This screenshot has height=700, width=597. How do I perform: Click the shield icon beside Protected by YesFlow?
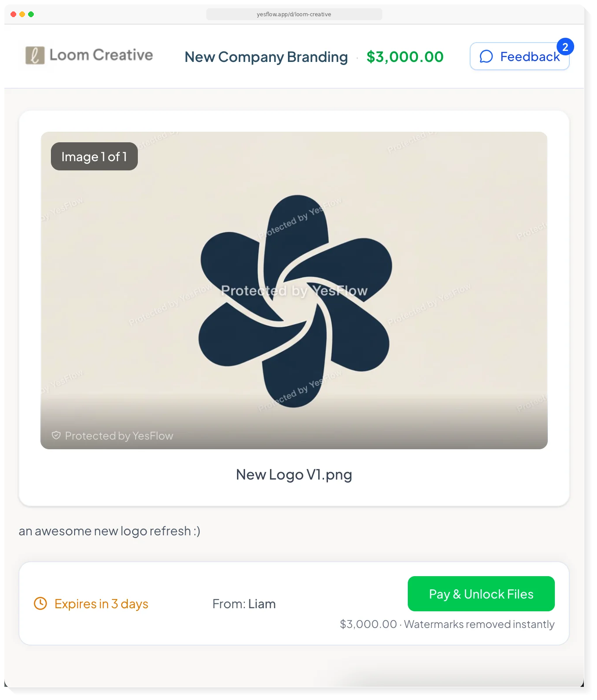tap(56, 435)
